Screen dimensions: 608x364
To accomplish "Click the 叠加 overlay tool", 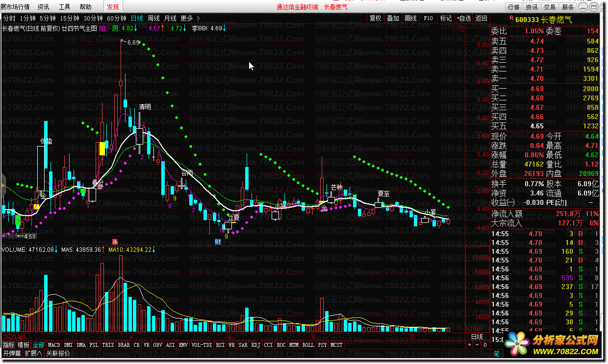I will [x=393, y=18].
